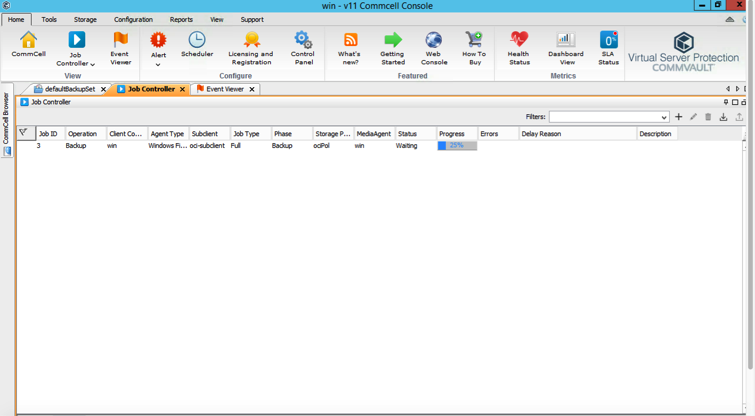The height and width of the screenshot is (416, 755).
Task: Close the Event Viewer tab
Action: point(252,90)
